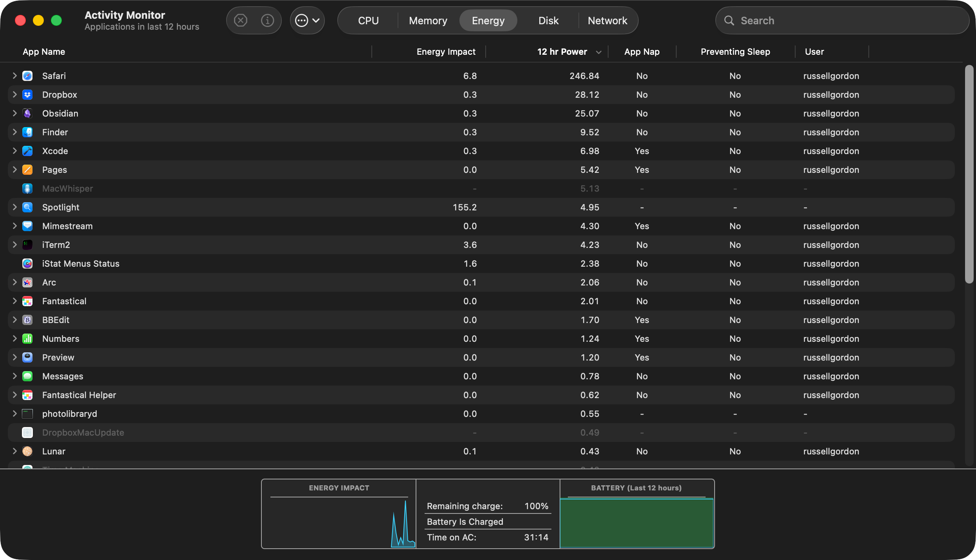Switch to the Memory tab
Screen dimensions: 976x560
tap(428, 20)
